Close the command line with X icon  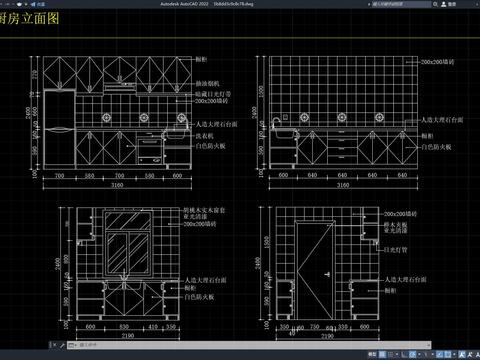click(54, 345)
